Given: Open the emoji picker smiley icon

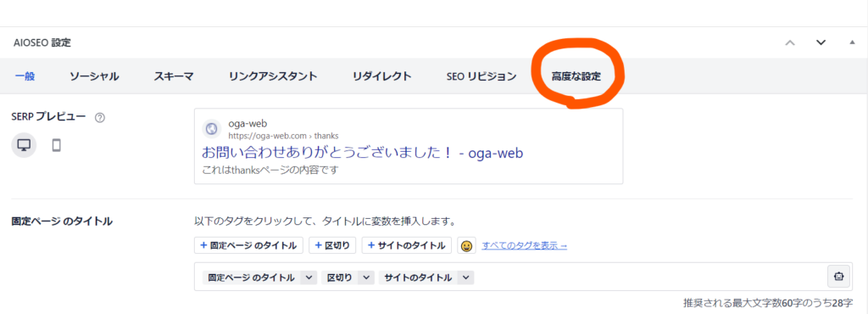Looking at the screenshot, I should [467, 245].
